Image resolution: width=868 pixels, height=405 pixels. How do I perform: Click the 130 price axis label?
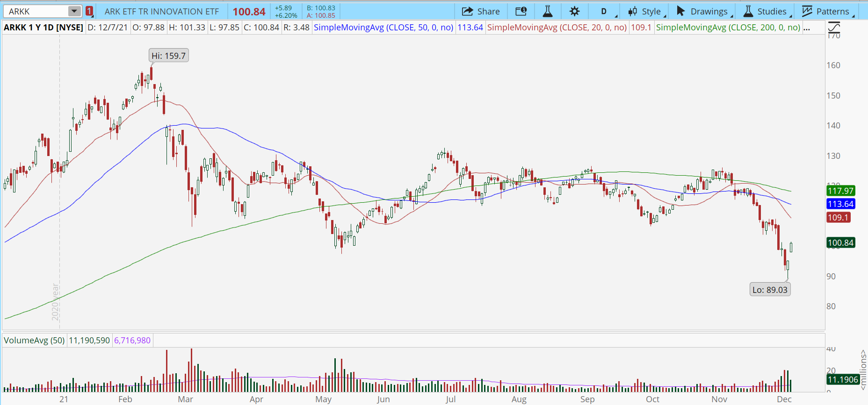[x=833, y=156]
